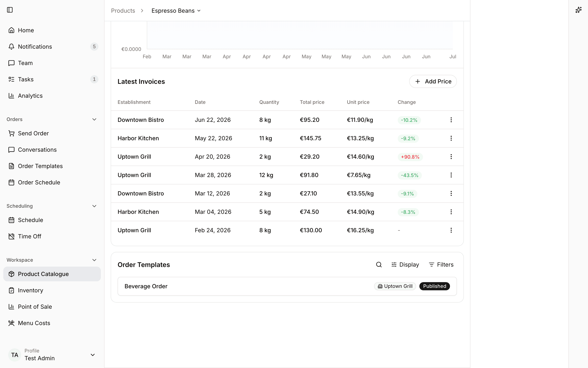Select Product Catalogue in sidebar

pos(52,274)
